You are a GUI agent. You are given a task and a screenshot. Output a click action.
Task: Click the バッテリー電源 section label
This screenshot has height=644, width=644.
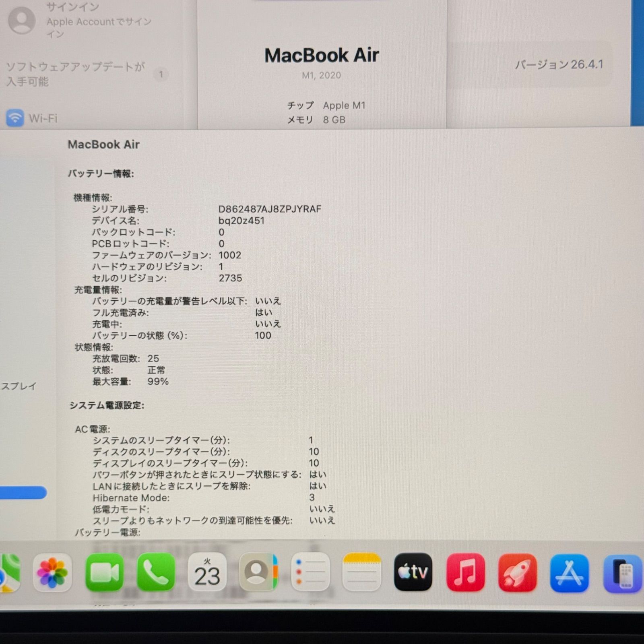click(107, 532)
